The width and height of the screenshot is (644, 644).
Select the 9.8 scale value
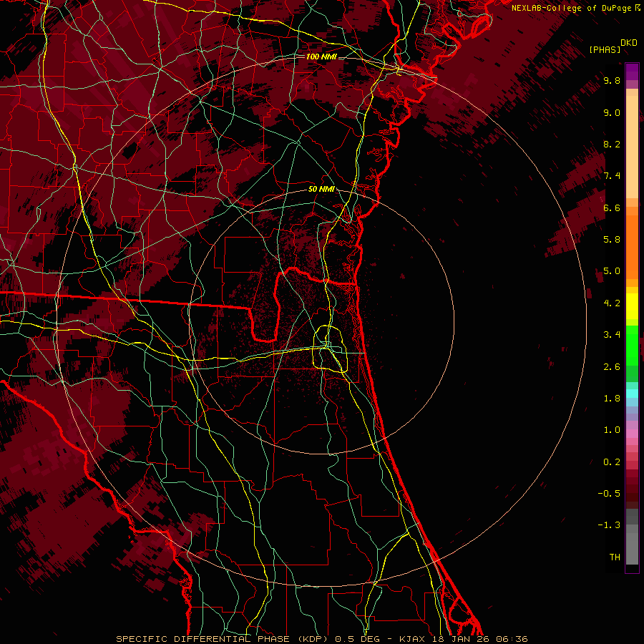coord(612,80)
